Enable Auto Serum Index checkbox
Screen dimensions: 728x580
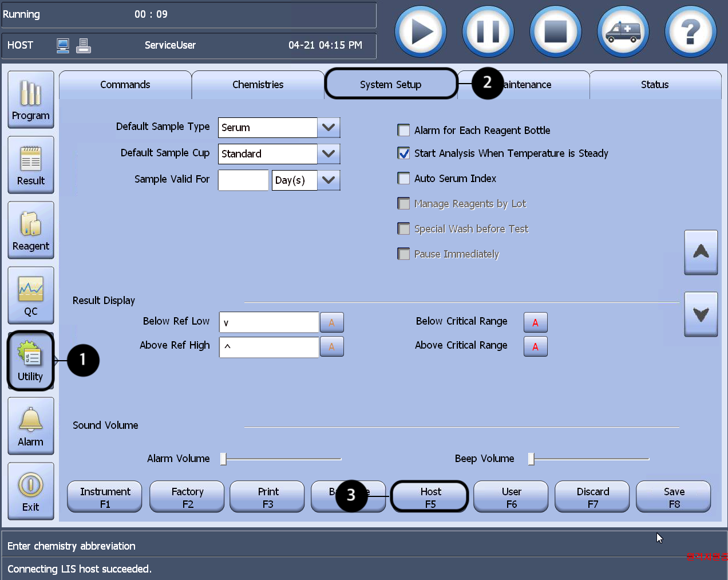404,178
